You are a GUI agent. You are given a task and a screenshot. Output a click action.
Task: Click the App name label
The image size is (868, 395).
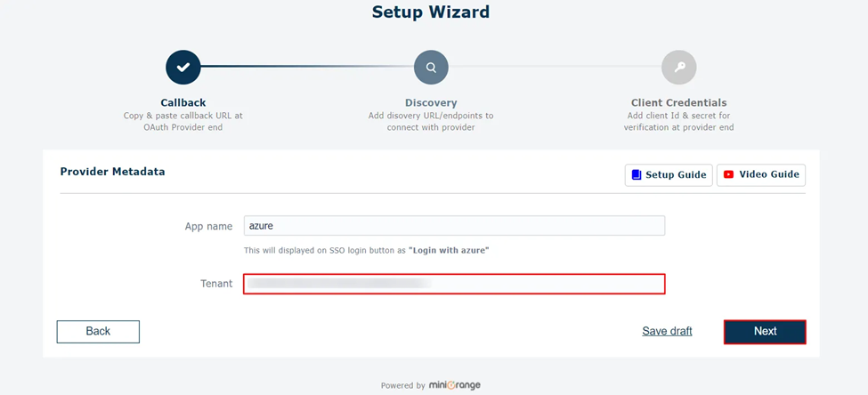[x=208, y=226]
